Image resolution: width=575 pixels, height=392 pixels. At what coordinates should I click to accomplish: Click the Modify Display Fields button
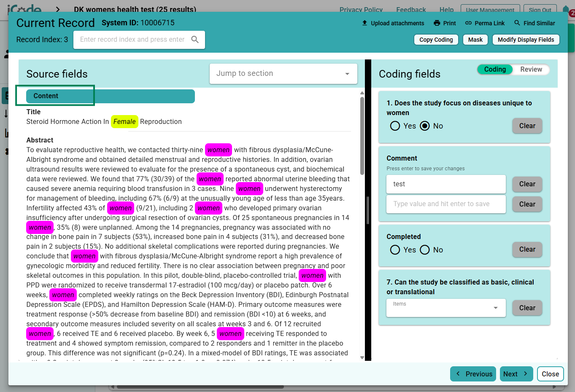(526, 40)
